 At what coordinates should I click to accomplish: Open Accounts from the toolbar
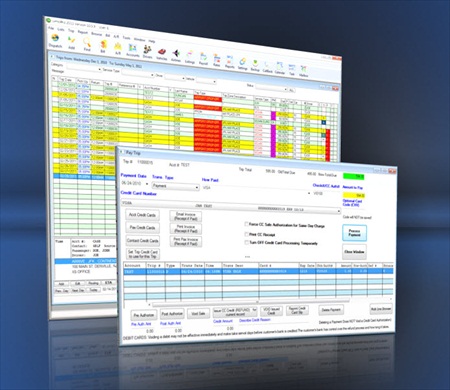click(x=133, y=50)
